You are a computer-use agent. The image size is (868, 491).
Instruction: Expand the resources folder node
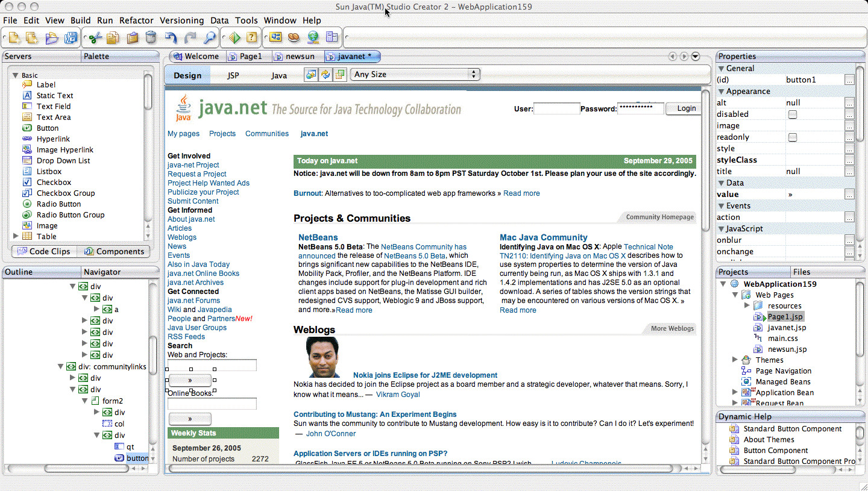click(747, 305)
